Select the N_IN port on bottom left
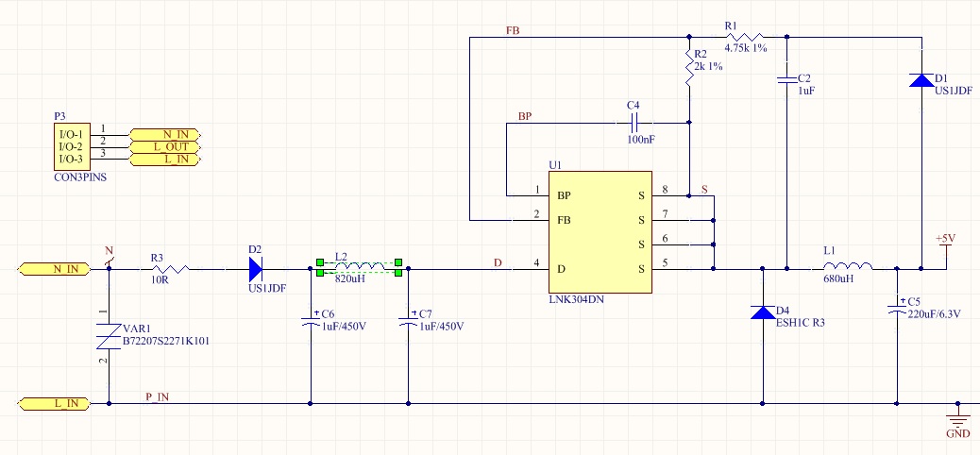 click(55, 269)
